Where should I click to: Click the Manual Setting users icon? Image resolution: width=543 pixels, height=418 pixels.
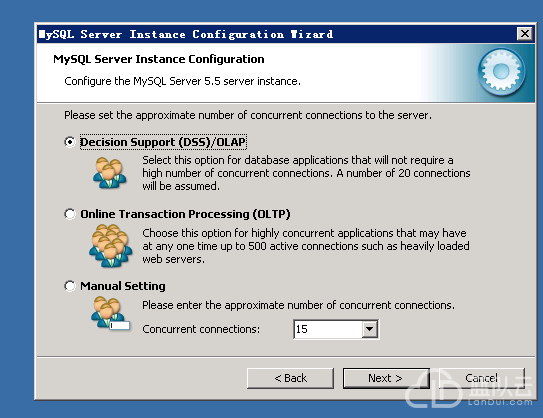[x=110, y=313]
